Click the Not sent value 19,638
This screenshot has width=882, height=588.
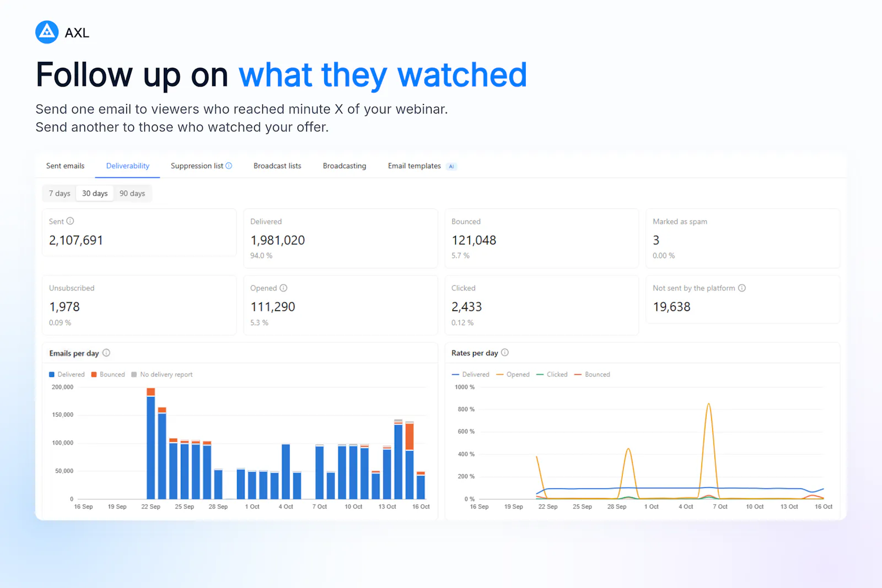671,307
